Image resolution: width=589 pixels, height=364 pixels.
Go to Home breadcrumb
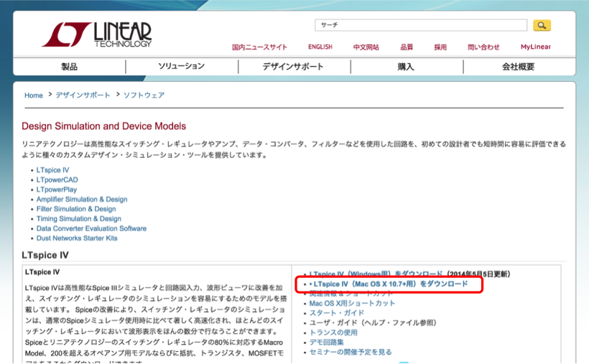[34, 95]
